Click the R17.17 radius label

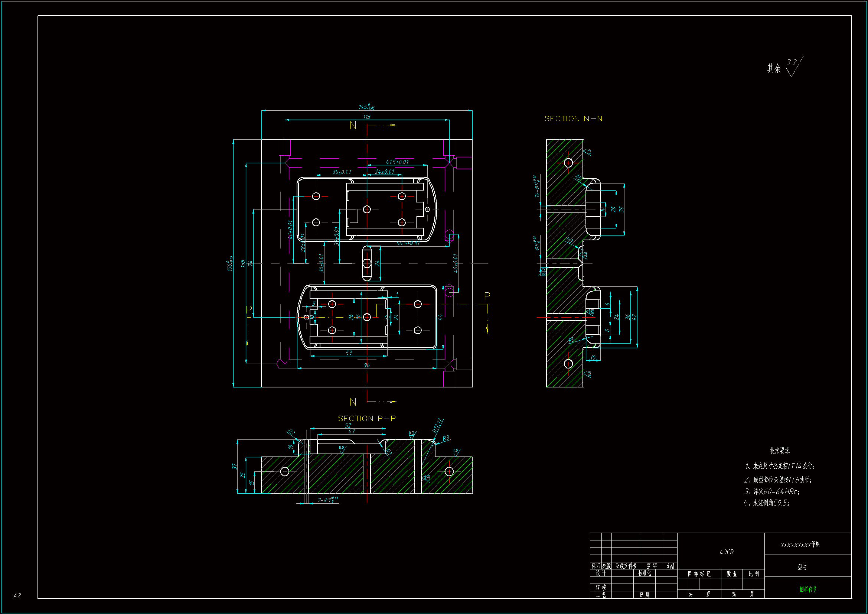point(437,426)
